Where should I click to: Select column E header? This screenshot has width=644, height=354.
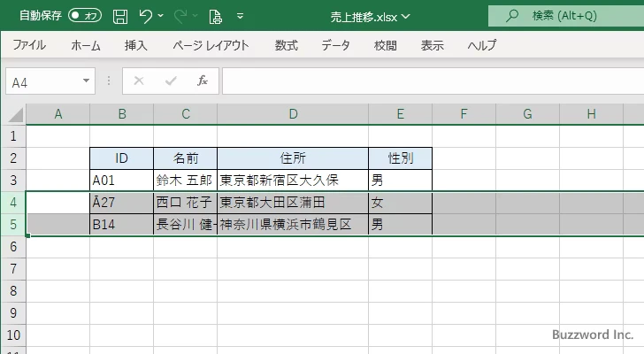coord(401,114)
